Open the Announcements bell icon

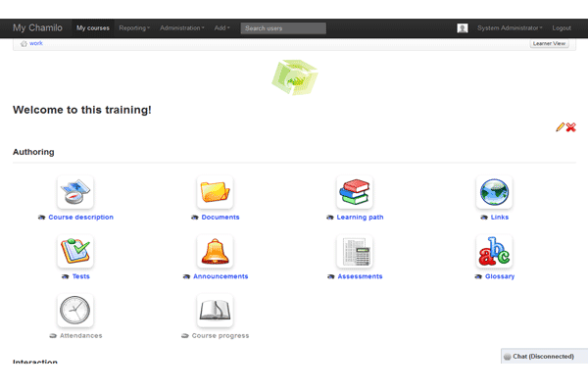(215, 252)
